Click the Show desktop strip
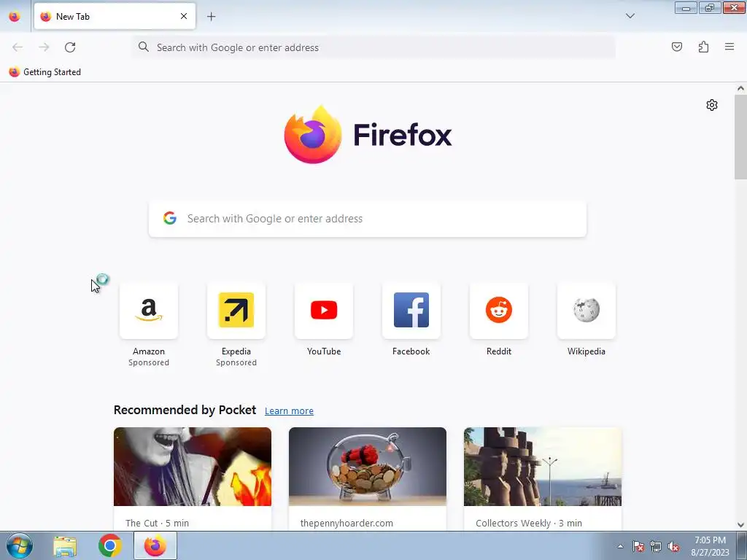 pos(742,545)
